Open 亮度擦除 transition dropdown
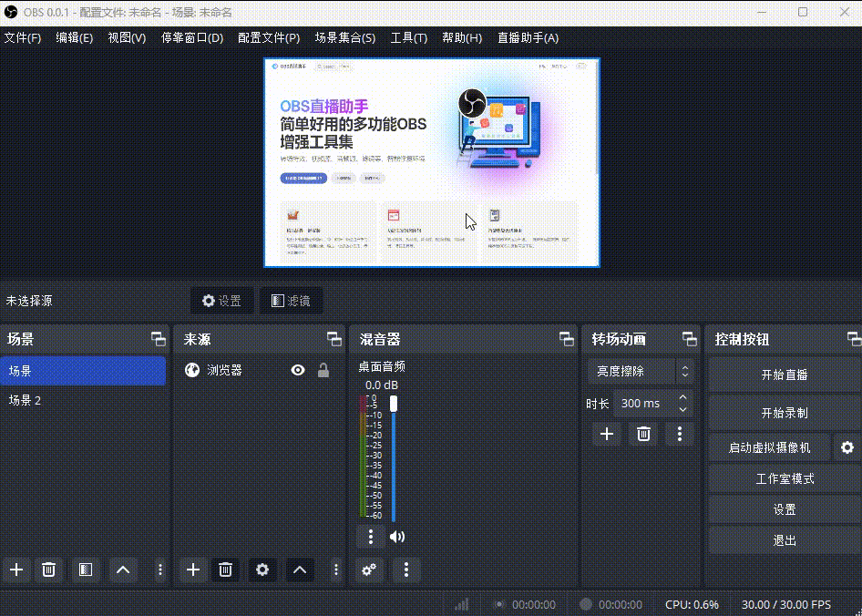The height and width of the screenshot is (616, 862). [x=640, y=371]
